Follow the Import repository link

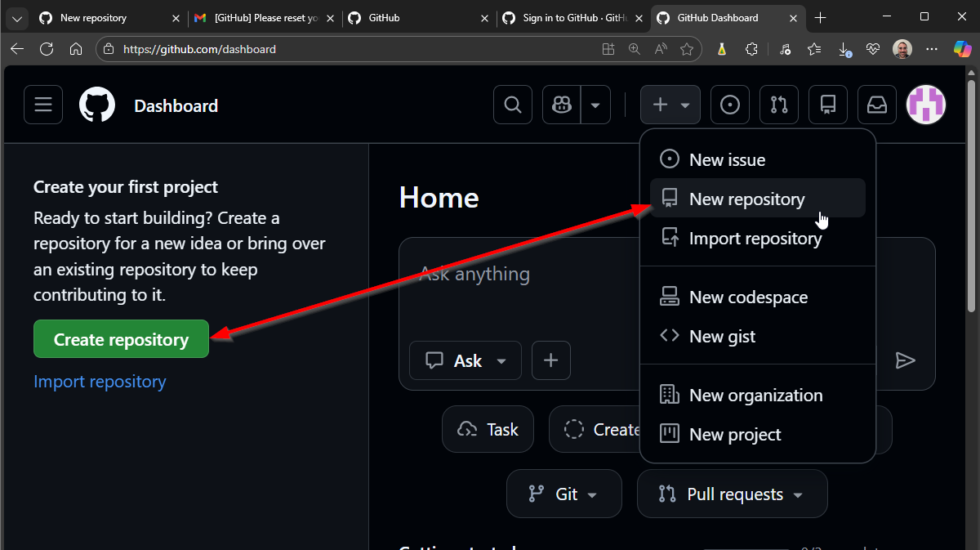click(100, 382)
